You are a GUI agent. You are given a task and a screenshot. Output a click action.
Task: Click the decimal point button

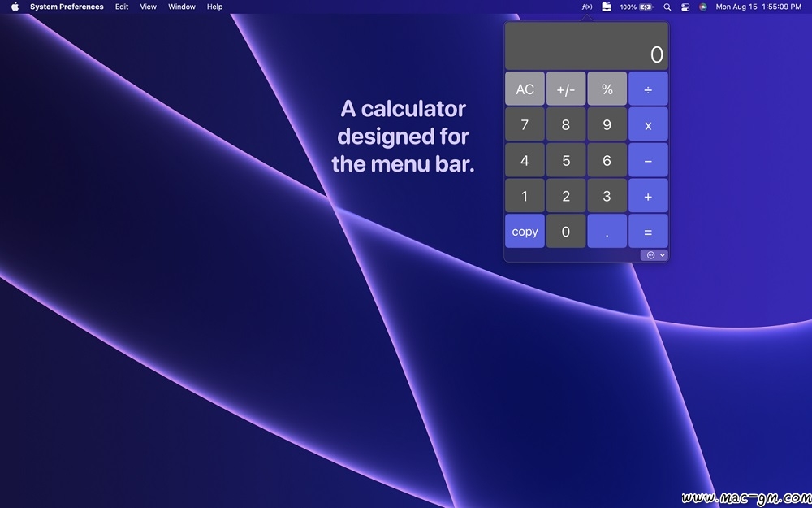point(607,231)
